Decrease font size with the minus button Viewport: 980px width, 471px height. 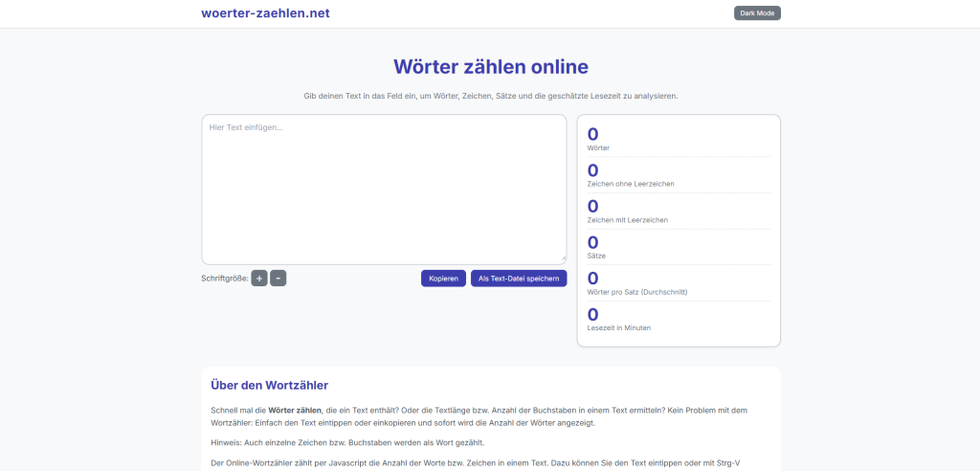click(278, 279)
